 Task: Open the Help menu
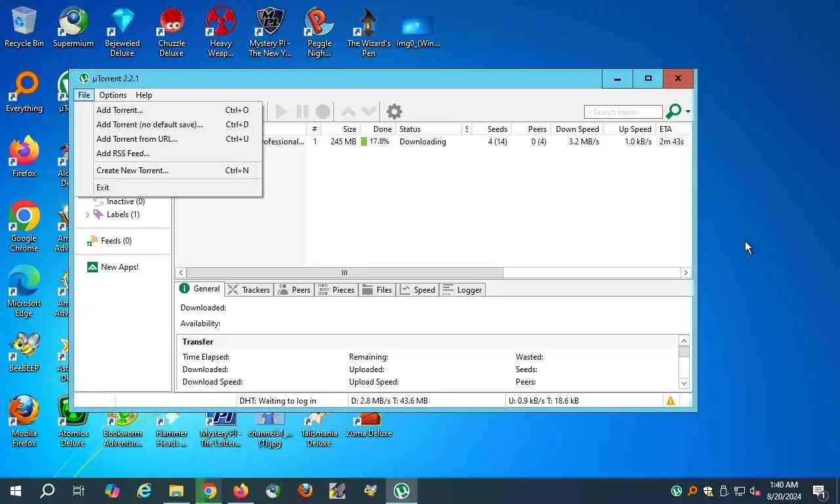pos(144,95)
